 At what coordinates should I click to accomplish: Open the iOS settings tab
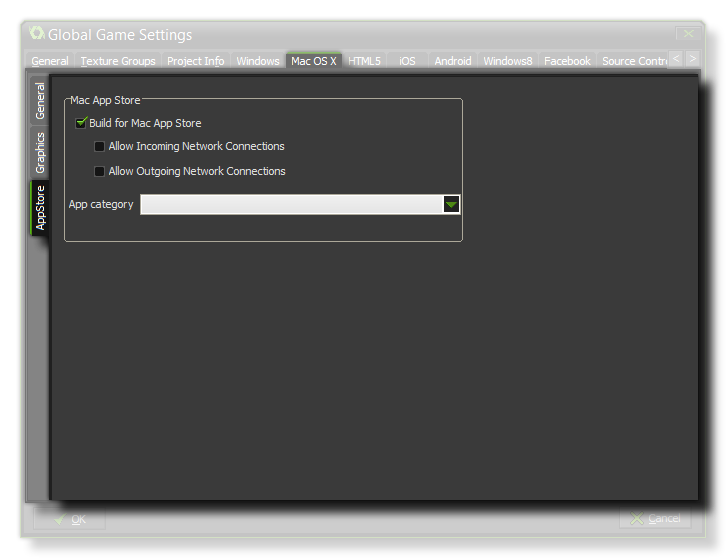click(407, 61)
